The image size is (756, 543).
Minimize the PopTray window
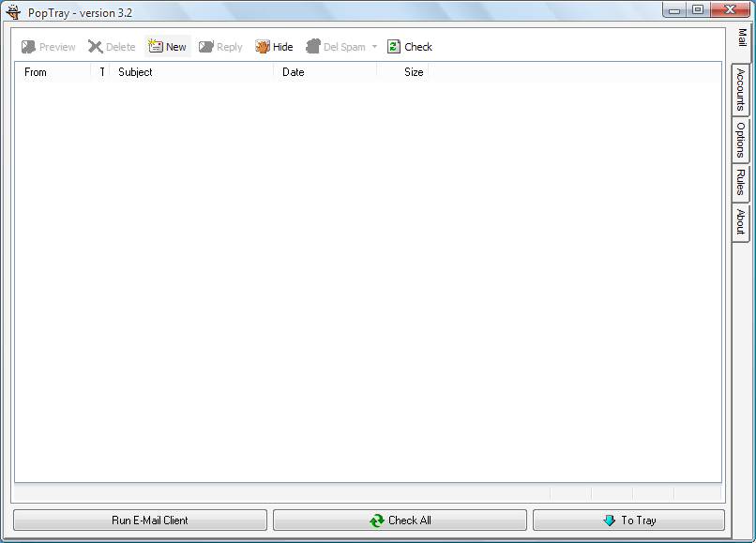(674, 10)
